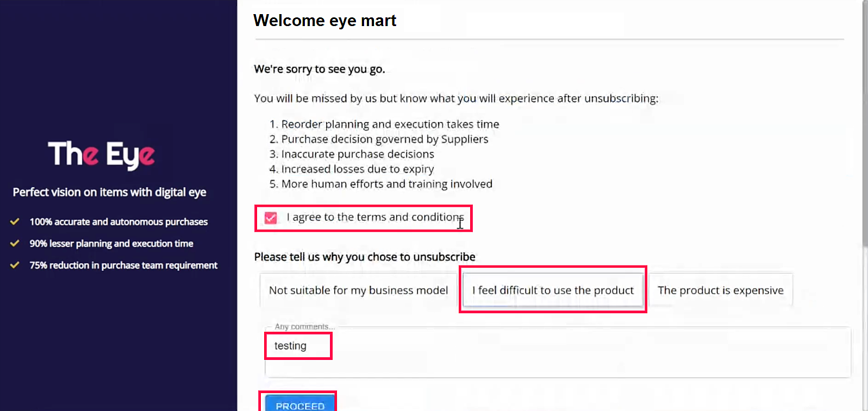
Task: Click 'Please tell us why you chose to unsubscribe'
Action: point(365,257)
